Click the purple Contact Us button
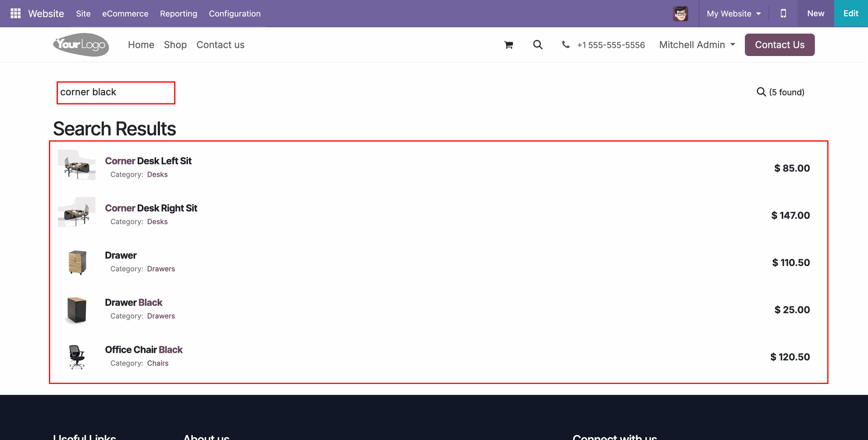868x440 pixels. (x=780, y=45)
